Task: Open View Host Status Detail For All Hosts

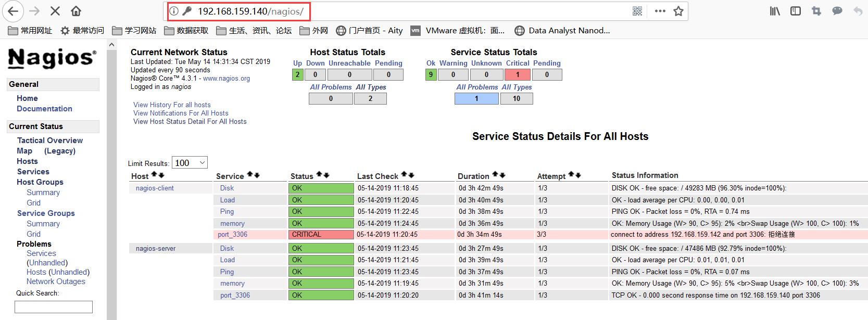Action: coord(190,121)
